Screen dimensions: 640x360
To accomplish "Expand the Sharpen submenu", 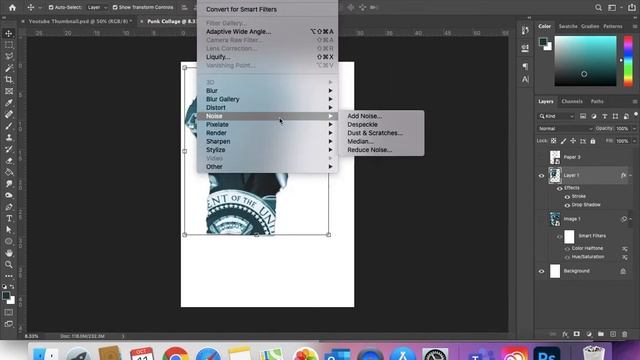I will coord(267,141).
